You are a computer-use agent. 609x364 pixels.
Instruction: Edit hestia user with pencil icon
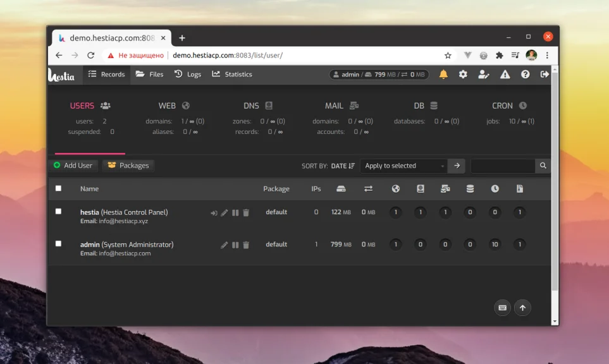click(224, 213)
